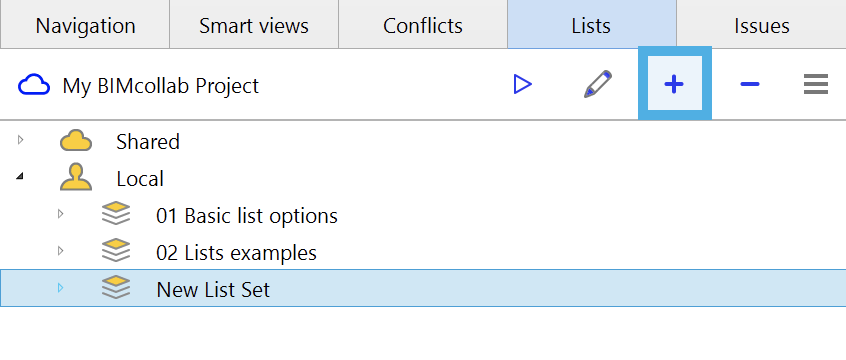Expand 02 Lists examples set
Image resolution: width=846 pixels, height=360 pixels.
(60, 251)
